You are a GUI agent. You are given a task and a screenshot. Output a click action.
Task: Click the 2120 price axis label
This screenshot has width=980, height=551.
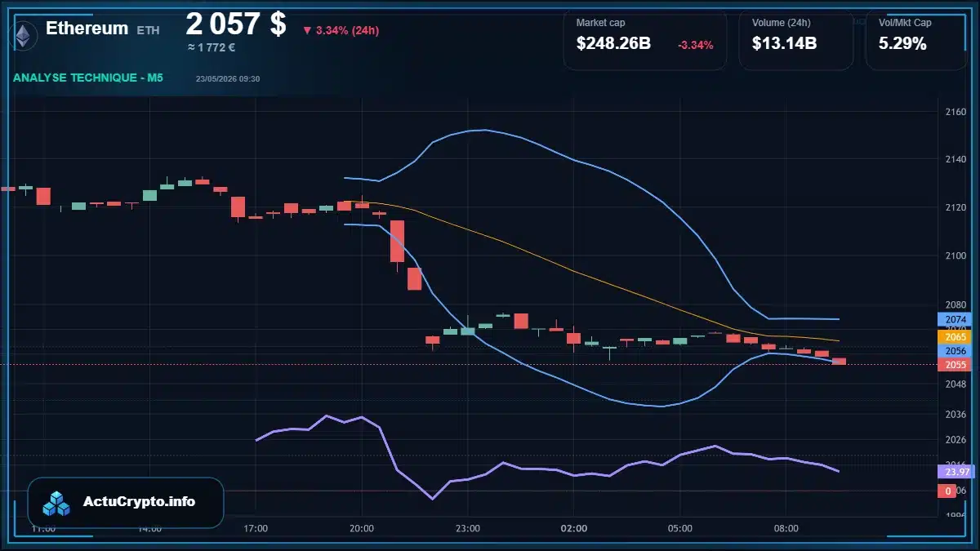(955, 208)
